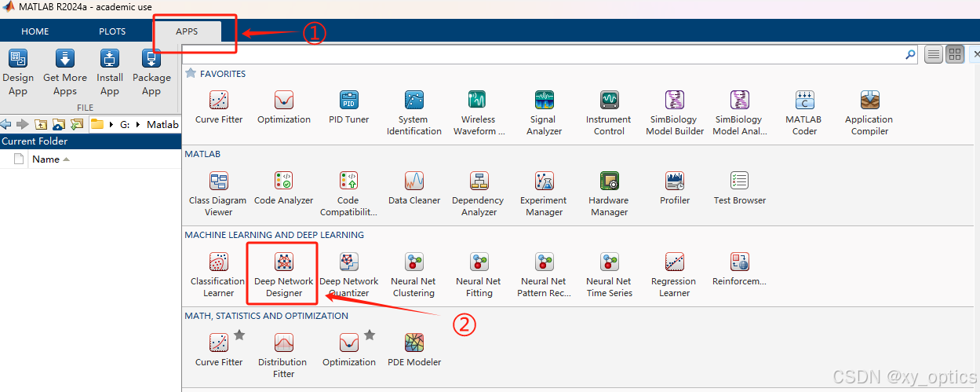Click the search magnifier icon
Image resolution: width=980 pixels, height=392 pixels.
click(910, 54)
